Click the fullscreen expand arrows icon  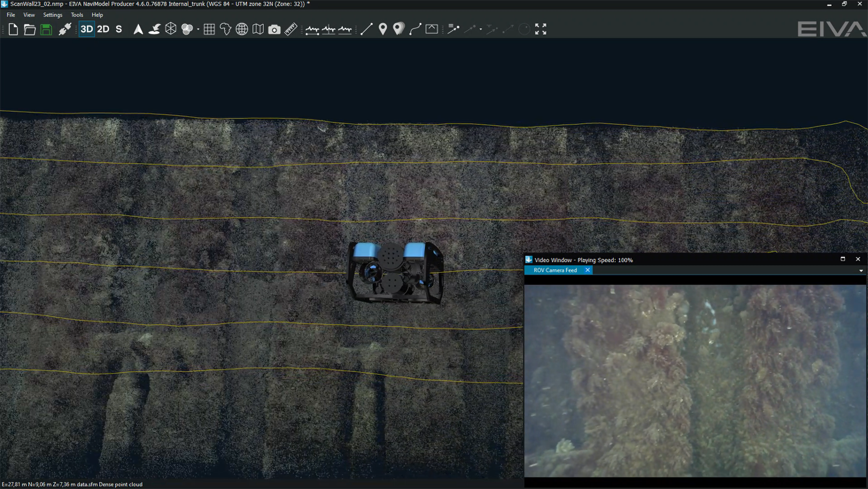tap(541, 29)
